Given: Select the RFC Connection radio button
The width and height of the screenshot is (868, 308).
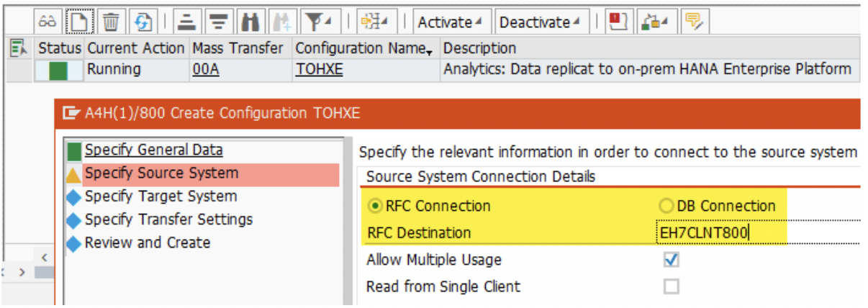Looking at the screenshot, I should (x=376, y=206).
